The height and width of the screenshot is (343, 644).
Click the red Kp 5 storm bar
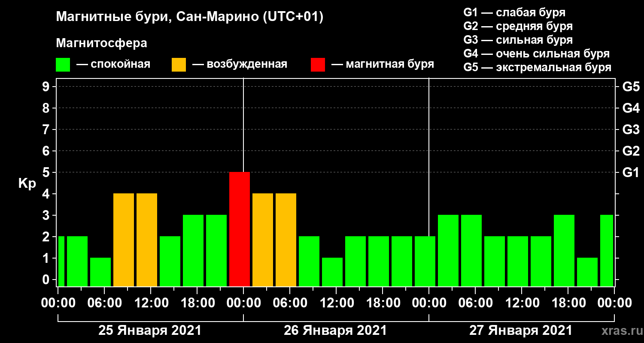[x=240, y=229]
